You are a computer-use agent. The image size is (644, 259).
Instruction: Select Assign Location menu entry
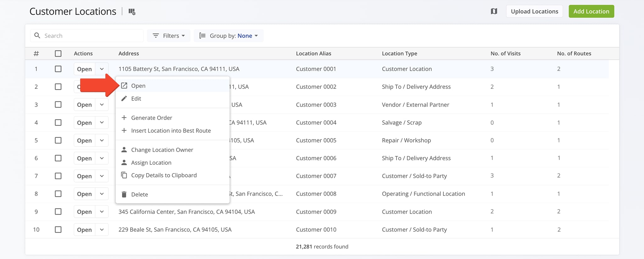tap(173, 162)
